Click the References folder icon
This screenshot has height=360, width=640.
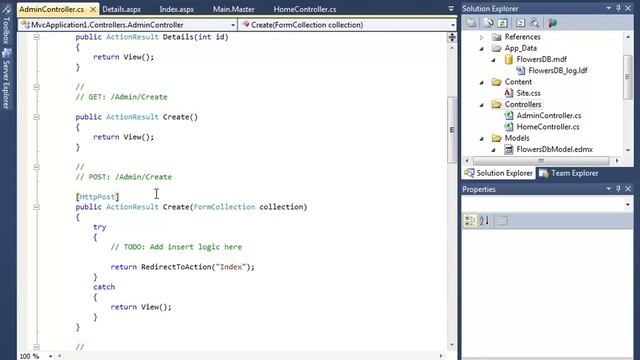pyautogui.click(x=496, y=37)
